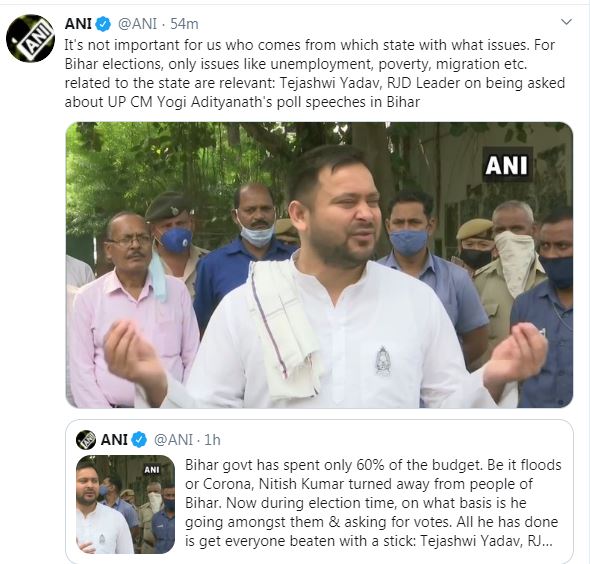
Task: Click the quoted tweet text about Bihar govt budget
Action: point(373,503)
